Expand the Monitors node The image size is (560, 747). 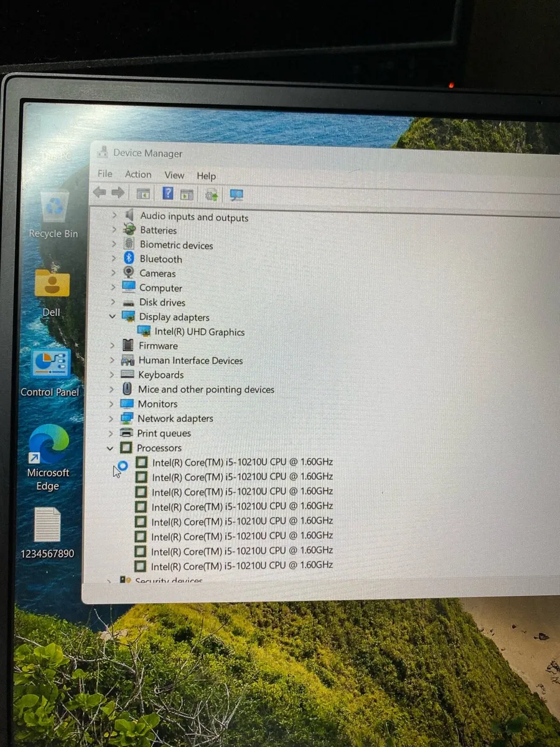(111, 403)
